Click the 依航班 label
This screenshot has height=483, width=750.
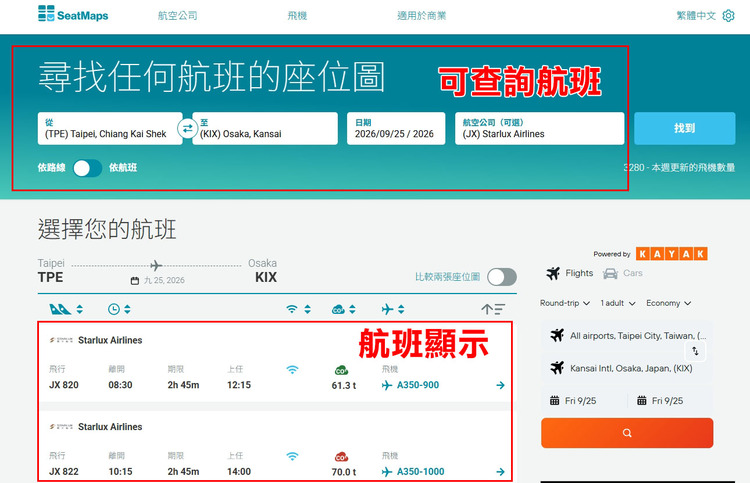[x=123, y=167]
